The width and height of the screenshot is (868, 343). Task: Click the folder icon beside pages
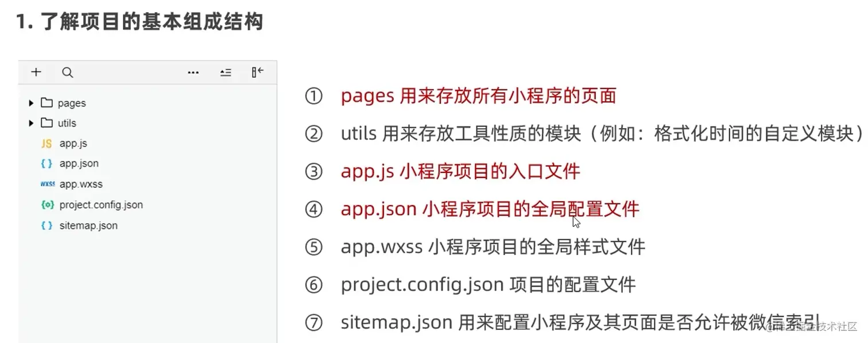click(x=46, y=103)
